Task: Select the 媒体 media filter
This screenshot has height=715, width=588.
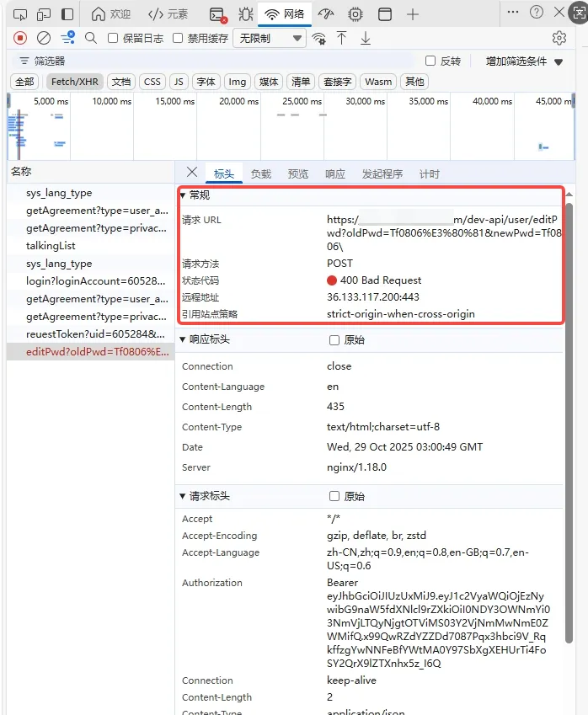Action: [x=269, y=82]
